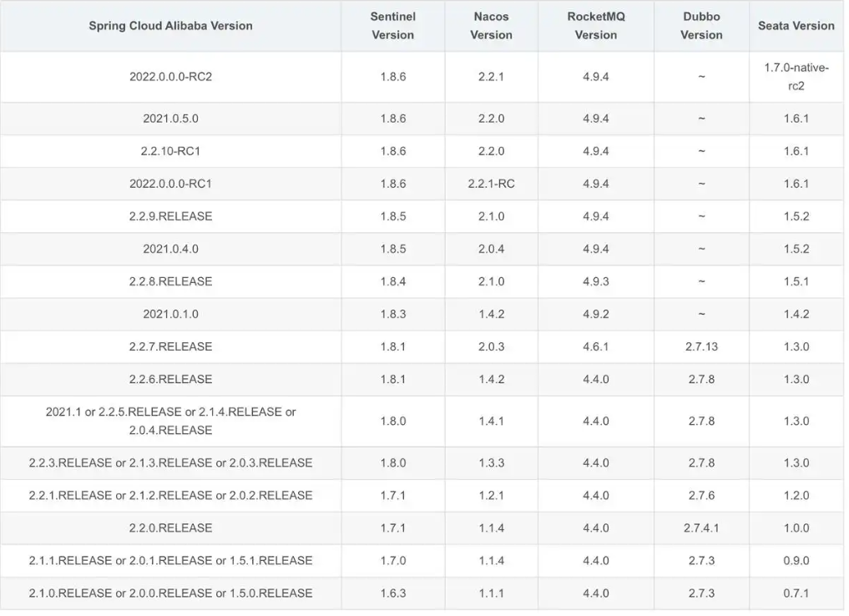Select the '2021.1 or 2.2.5.RELEASE' version cell
Viewport: 849px width, 616px height.
click(x=170, y=422)
